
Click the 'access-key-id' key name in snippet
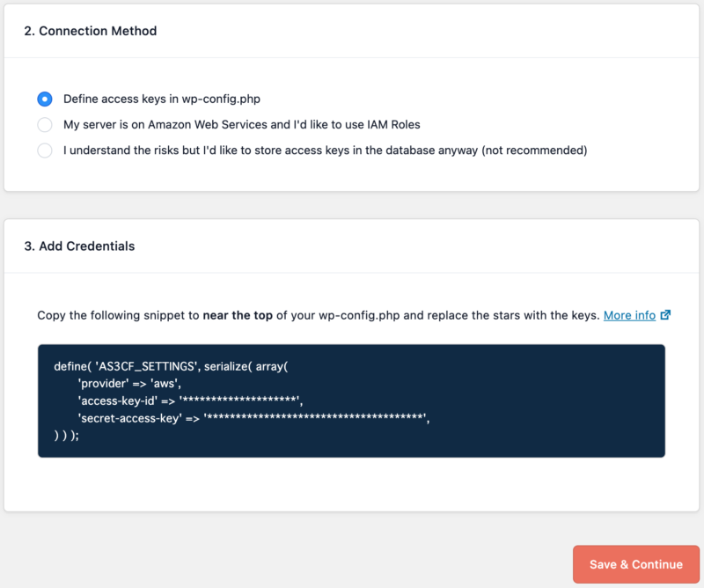click(x=118, y=401)
